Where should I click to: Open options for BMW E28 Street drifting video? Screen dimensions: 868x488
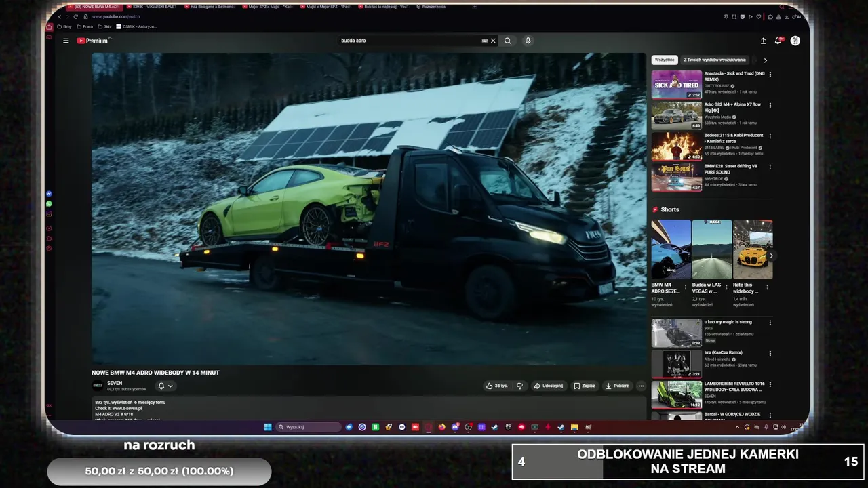[x=770, y=167]
